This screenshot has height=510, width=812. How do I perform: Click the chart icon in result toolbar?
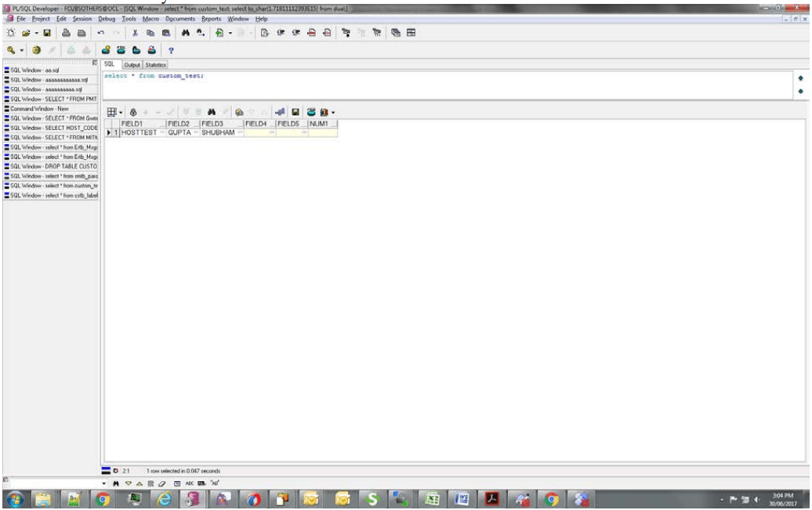[324, 112]
